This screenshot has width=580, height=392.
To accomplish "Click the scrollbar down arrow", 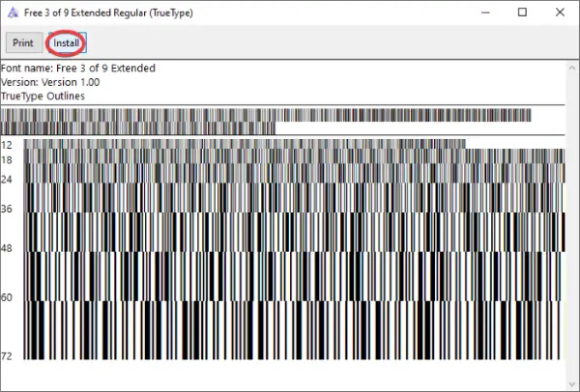I will pos(572,384).
